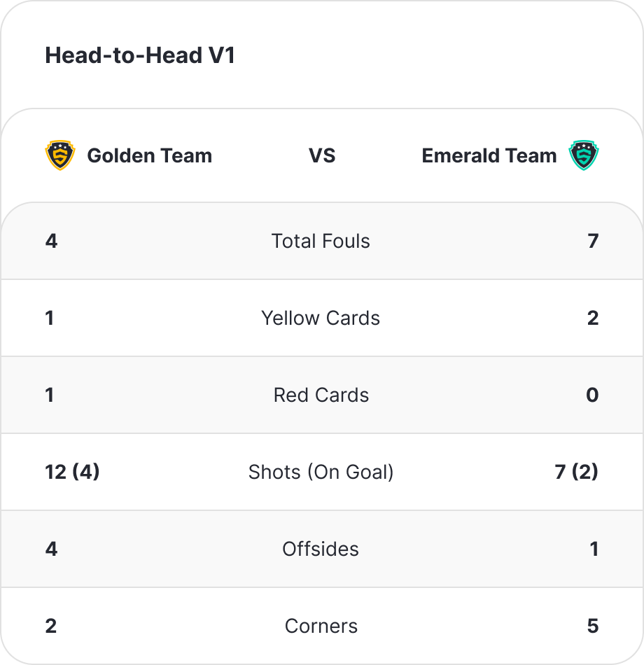
Task: Select the Red Cards row label
Action: click(321, 395)
